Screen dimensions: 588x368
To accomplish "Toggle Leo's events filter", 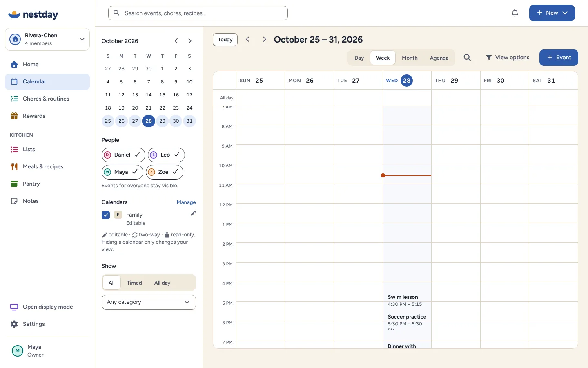I will point(166,155).
